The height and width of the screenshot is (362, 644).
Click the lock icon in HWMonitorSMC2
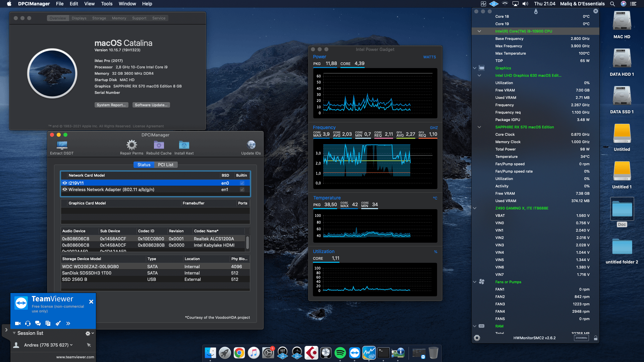coord(596,338)
